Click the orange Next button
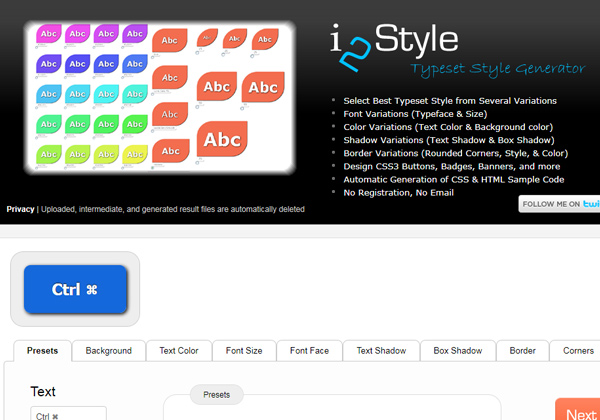The height and width of the screenshot is (420, 600). (x=578, y=410)
